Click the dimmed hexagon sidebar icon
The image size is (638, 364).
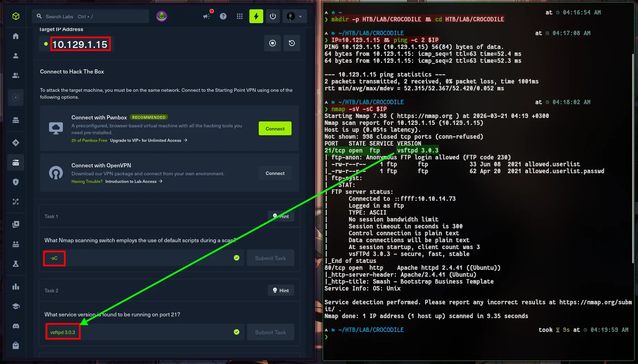point(16,97)
